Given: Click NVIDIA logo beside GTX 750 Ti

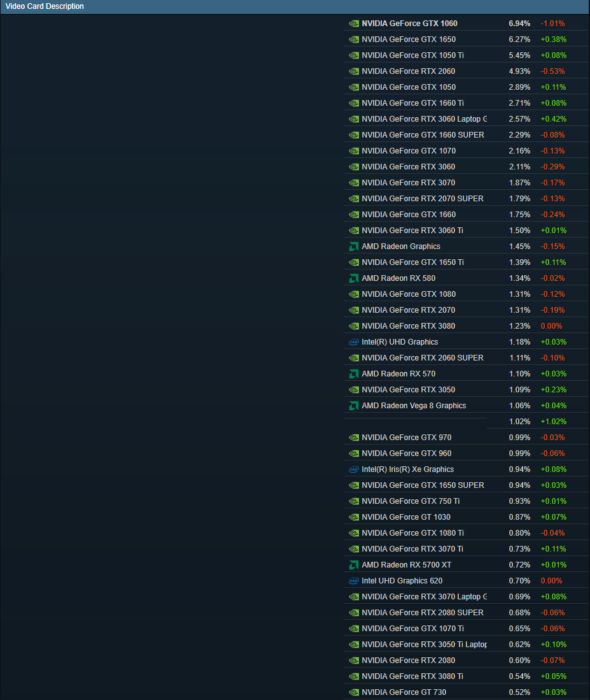Looking at the screenshot, I should (354, 501).
